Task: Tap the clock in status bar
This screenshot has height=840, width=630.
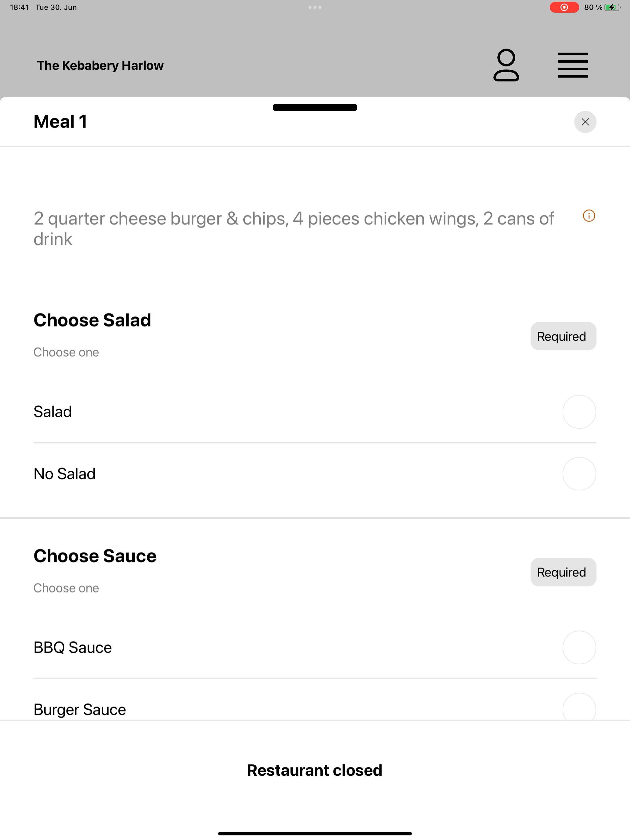Action: click(19, 7)
